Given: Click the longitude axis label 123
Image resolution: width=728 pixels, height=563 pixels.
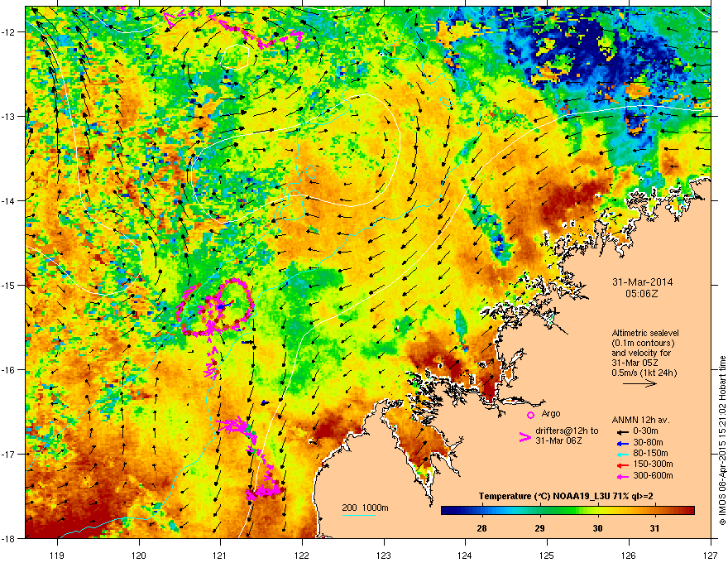Looking at the screenshot, I should pyautogui.click(x=384, y=555).
